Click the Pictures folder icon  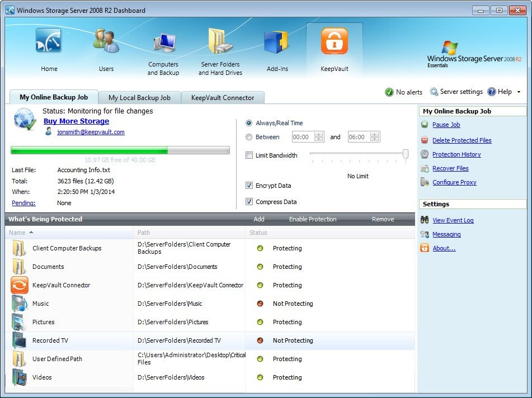pyautogui.click(x=18, y=322)
